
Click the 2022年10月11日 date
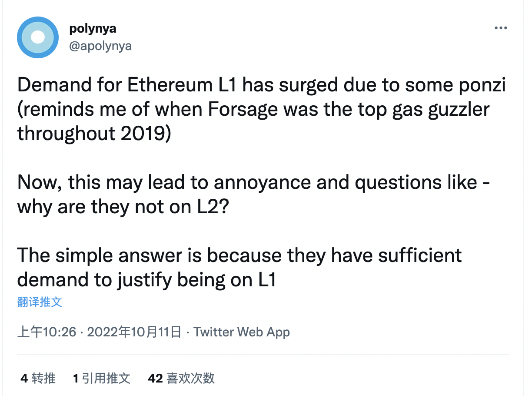point(134,332)
